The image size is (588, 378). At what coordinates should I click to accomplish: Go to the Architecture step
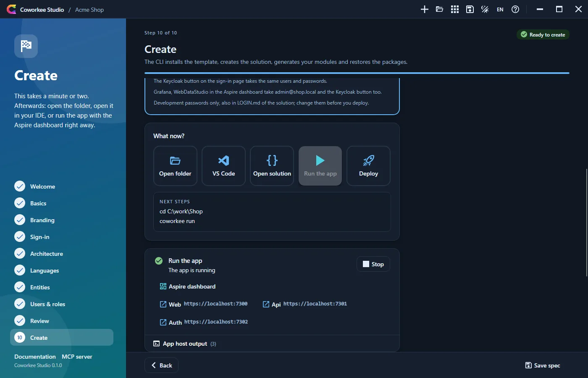point(62,254)
